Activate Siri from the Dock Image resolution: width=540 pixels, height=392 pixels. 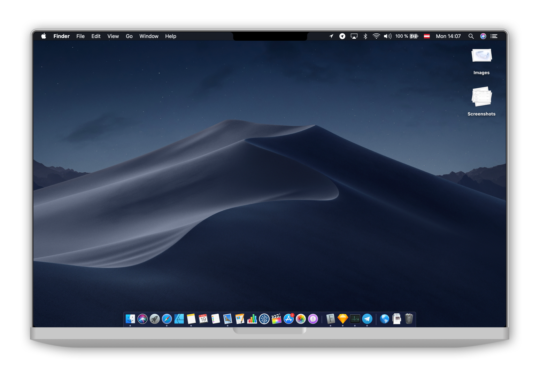click(142, 319)
